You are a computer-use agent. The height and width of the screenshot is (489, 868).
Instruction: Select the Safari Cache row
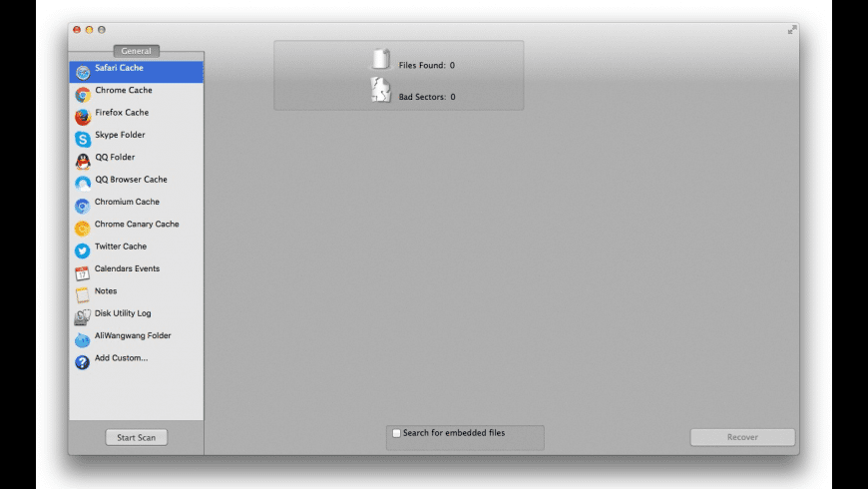pyautogui.click(x=136, y=72)
